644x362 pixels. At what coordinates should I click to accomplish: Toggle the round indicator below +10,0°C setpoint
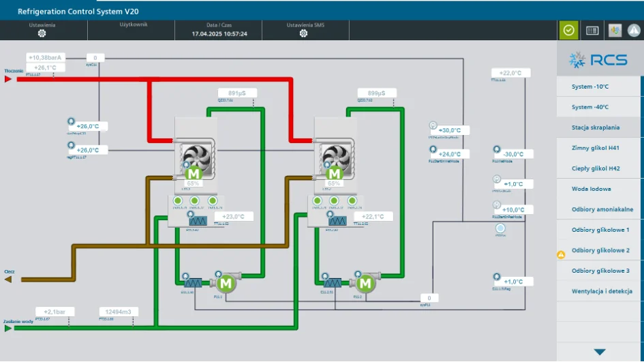coord(500,228)
